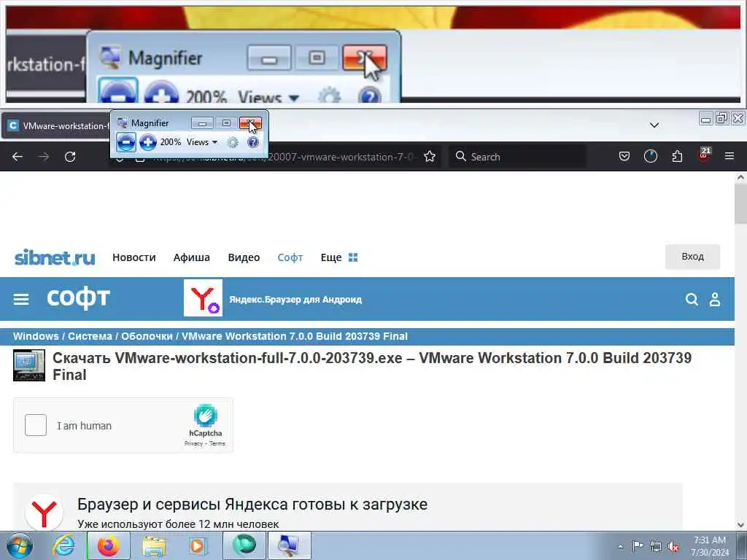Open the clock showing 7:31 AM

click(709, 546)
